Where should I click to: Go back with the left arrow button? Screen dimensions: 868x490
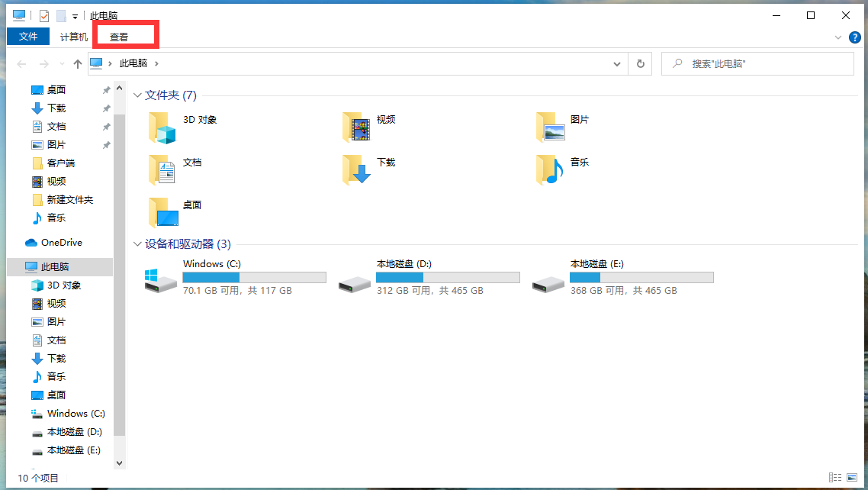pos(21,63)
